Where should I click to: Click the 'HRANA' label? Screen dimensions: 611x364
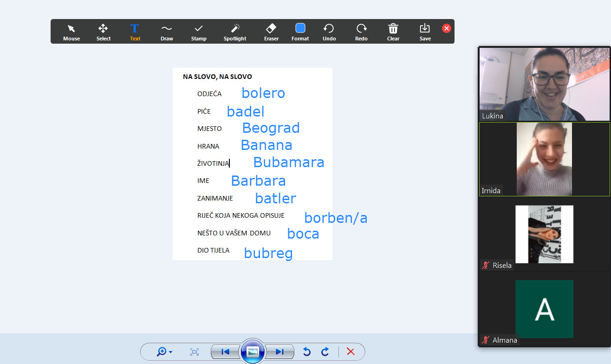(208, 146)
